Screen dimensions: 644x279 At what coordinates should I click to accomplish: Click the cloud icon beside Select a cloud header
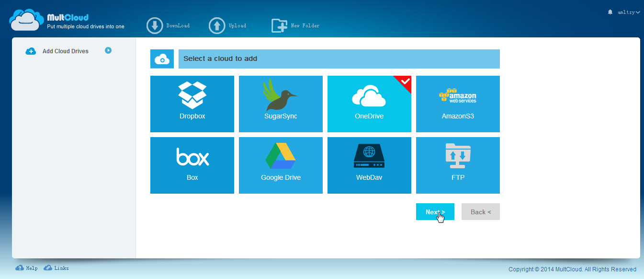pos(162,59)
